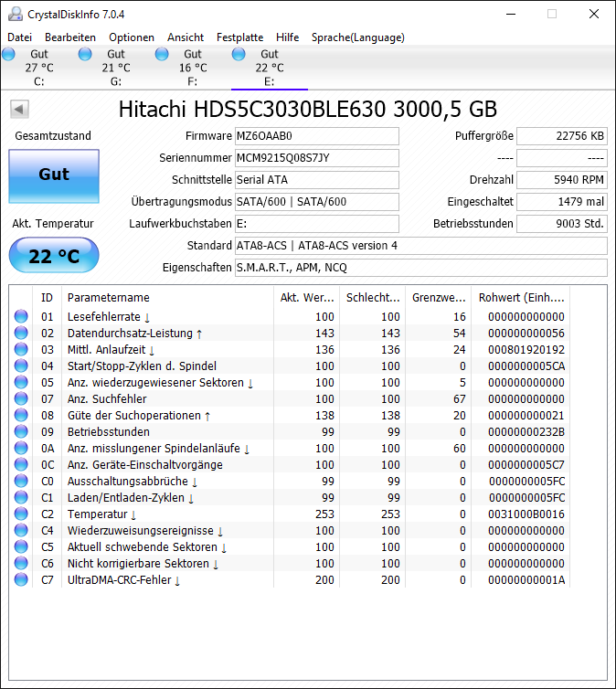Click the Eingeschaltet value 1479 mal
Screen dimensions: 616x689
point(562,202)
